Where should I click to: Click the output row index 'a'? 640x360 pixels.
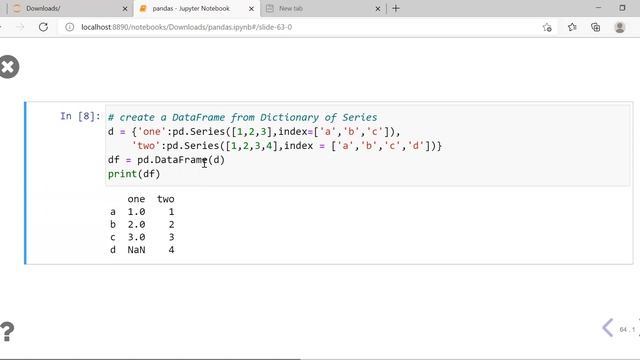tap(113, 212)
